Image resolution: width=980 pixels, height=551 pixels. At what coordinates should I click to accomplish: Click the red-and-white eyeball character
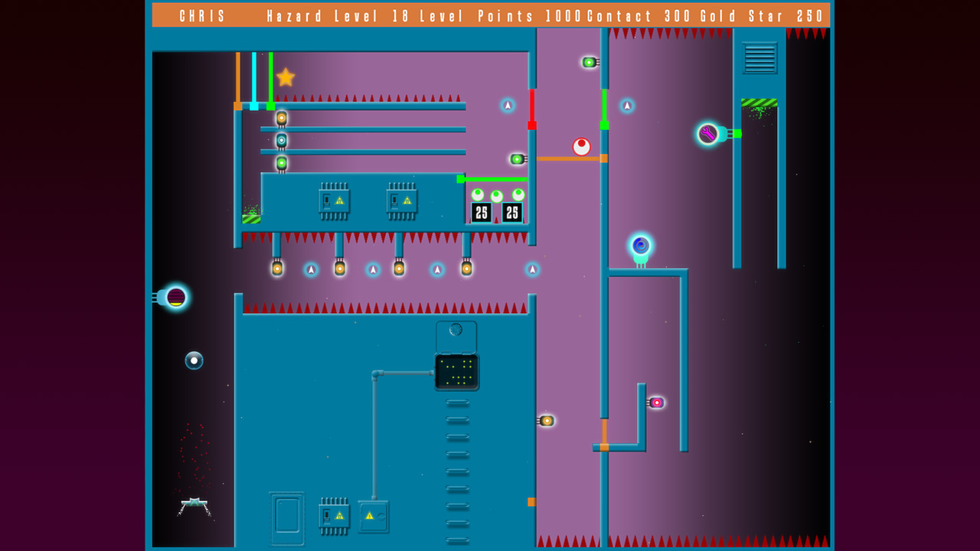pyautogui.click(x=581, y=146)
